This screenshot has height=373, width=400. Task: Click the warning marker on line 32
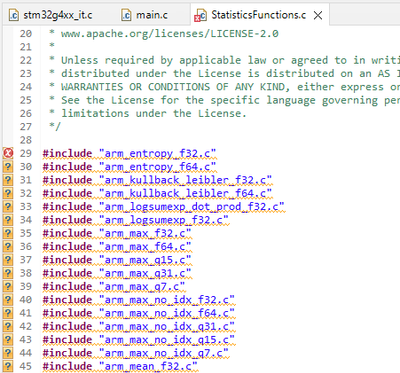click(x=8, y=193)
